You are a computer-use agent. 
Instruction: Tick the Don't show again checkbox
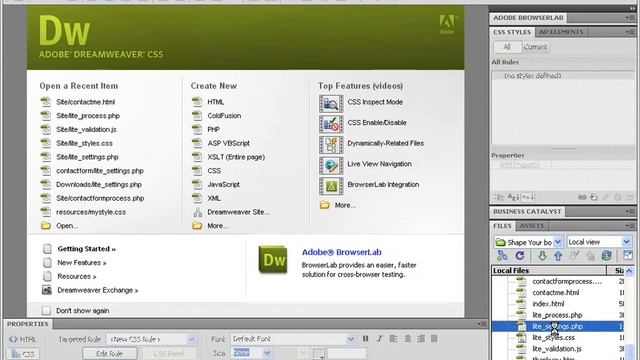point(47,311)
